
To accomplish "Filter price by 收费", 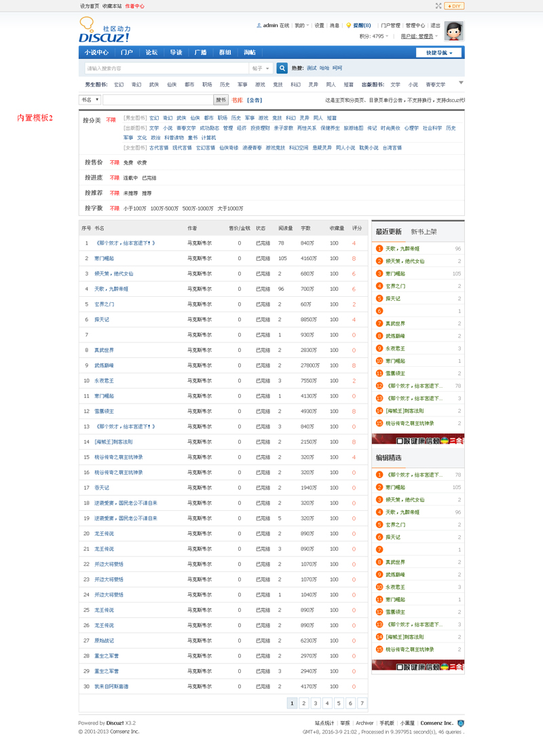I will coord(142,163).
